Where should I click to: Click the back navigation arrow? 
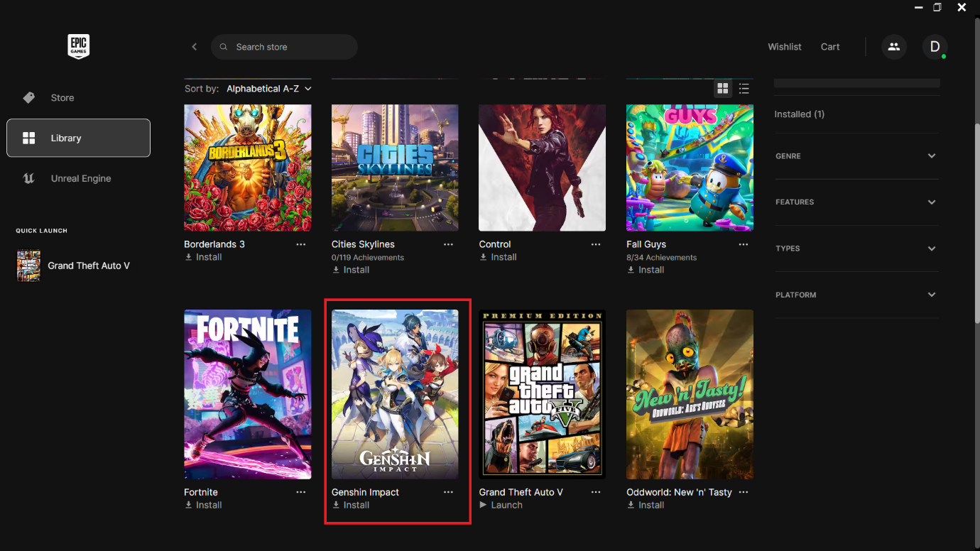coord(194,46)
